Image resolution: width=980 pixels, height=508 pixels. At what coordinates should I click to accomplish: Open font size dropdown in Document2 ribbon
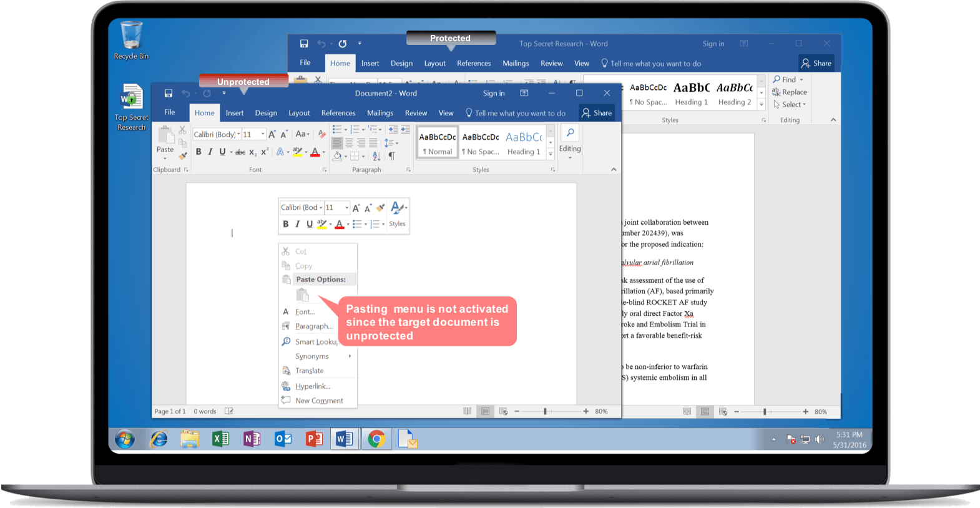263,134
